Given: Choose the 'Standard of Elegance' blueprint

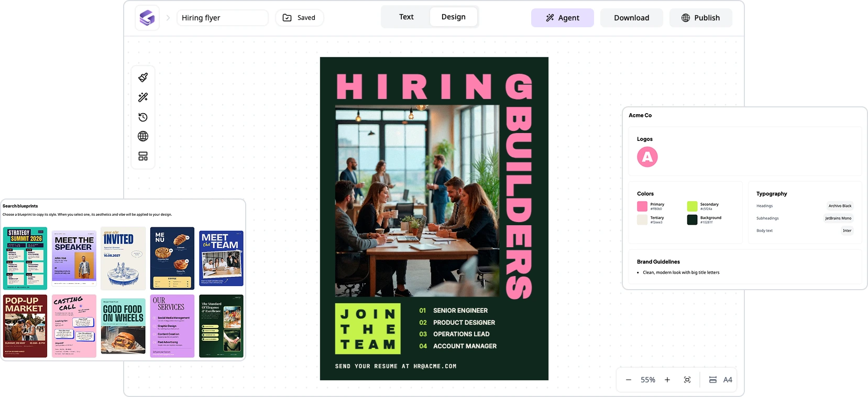Looking at the screenshot, I should (222, 326).
